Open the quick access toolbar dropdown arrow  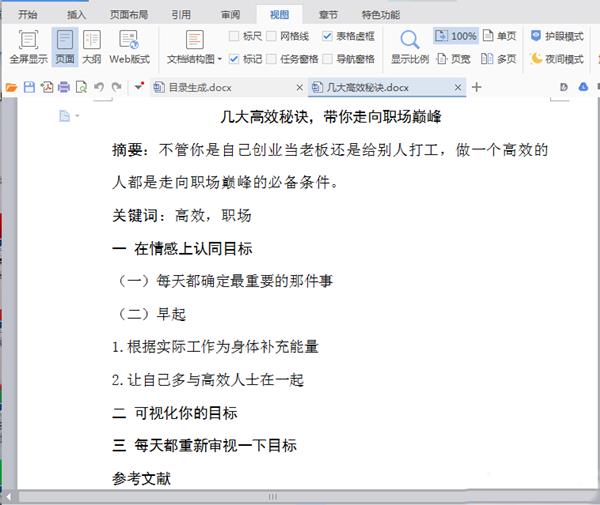point(139,87)
